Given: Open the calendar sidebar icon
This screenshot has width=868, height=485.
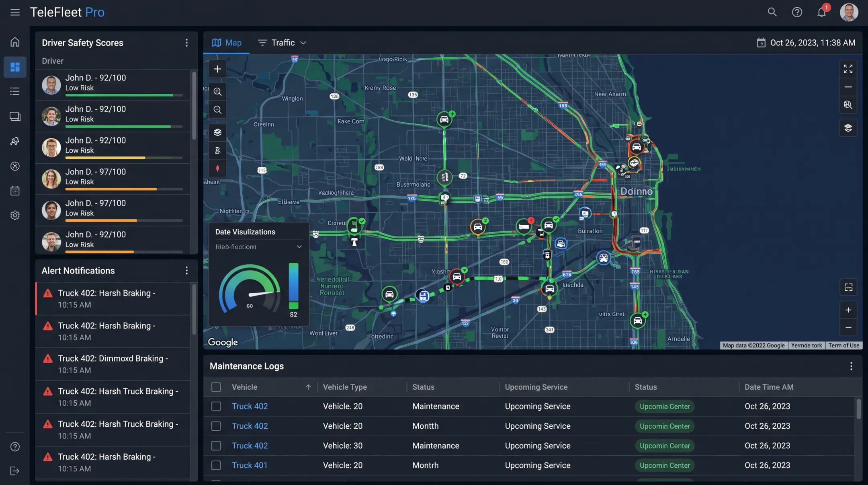Looking at the screenshot, I should click(15, 191).
